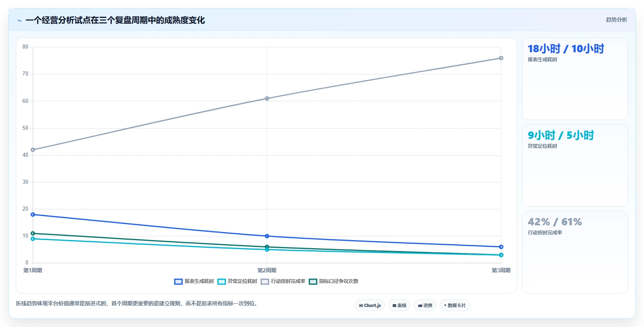Screen dimensions: 644x327
Task: Click the 行动按时完成率 card caption
Action: pos(545,233)
